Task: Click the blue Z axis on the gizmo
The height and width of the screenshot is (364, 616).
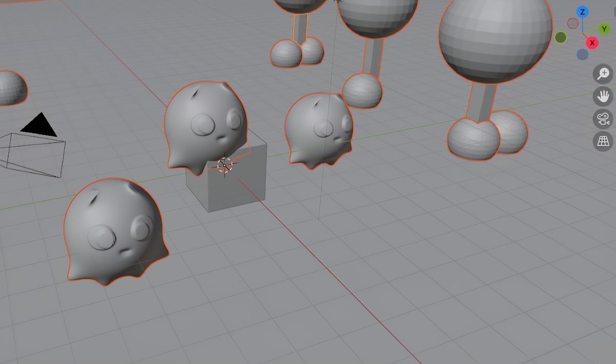Action: (x=582, y=12)
